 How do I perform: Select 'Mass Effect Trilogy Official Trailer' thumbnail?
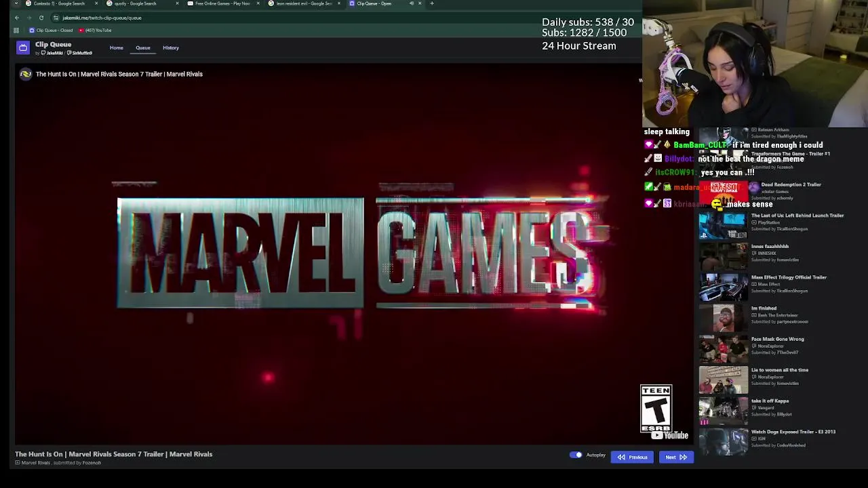click(724, 287)
